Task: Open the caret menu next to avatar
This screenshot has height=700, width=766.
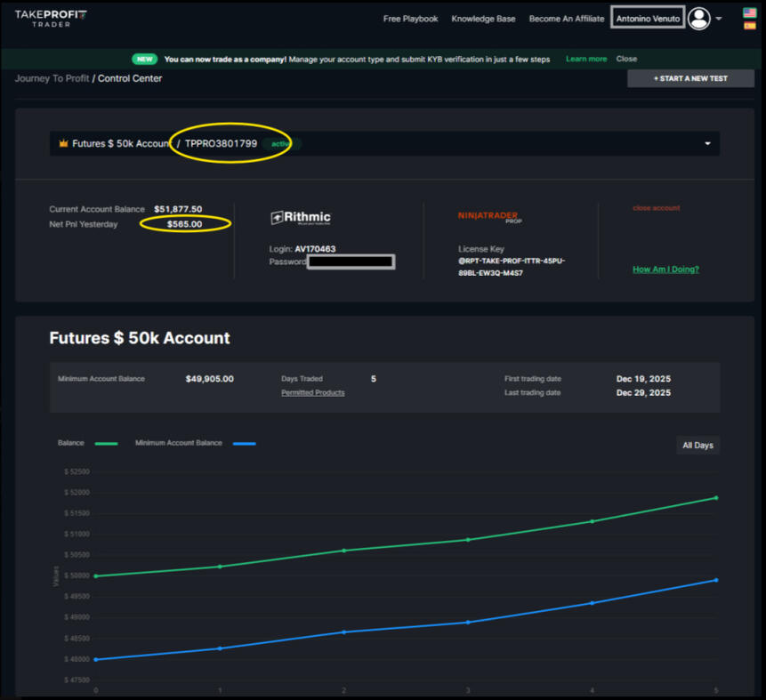Action: [x=719, y=19]
